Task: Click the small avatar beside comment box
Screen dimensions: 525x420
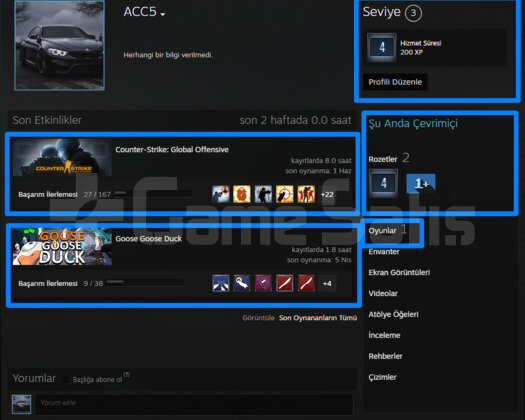Action: point(21,404)
